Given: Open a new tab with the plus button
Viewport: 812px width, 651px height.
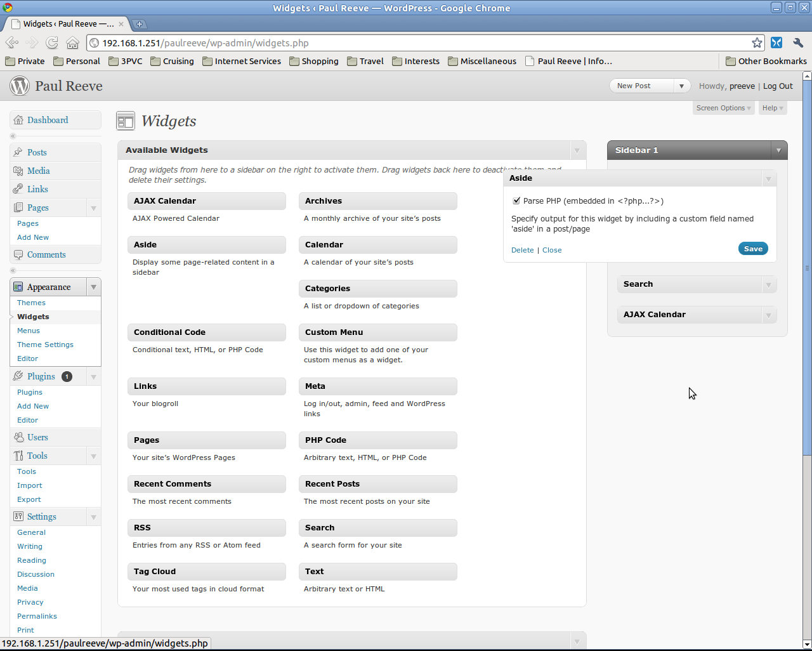Looking at the screenshot, I should (x=140, y=24).
